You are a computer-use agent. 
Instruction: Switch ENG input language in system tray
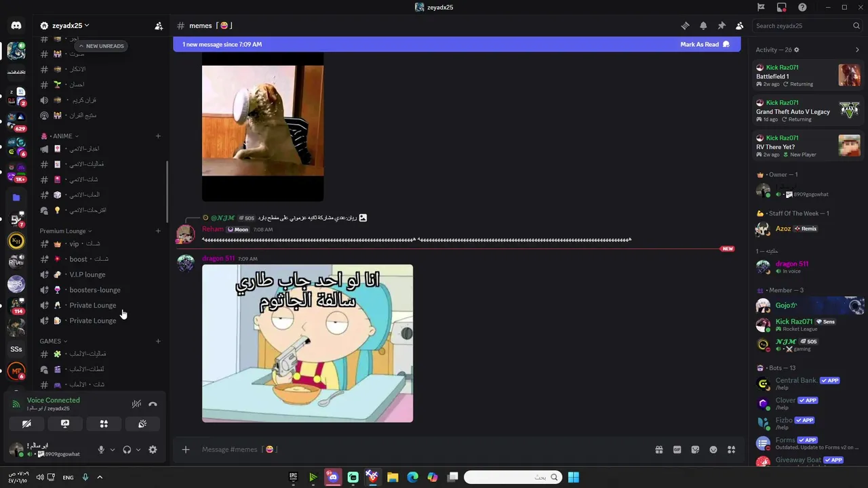68,477
